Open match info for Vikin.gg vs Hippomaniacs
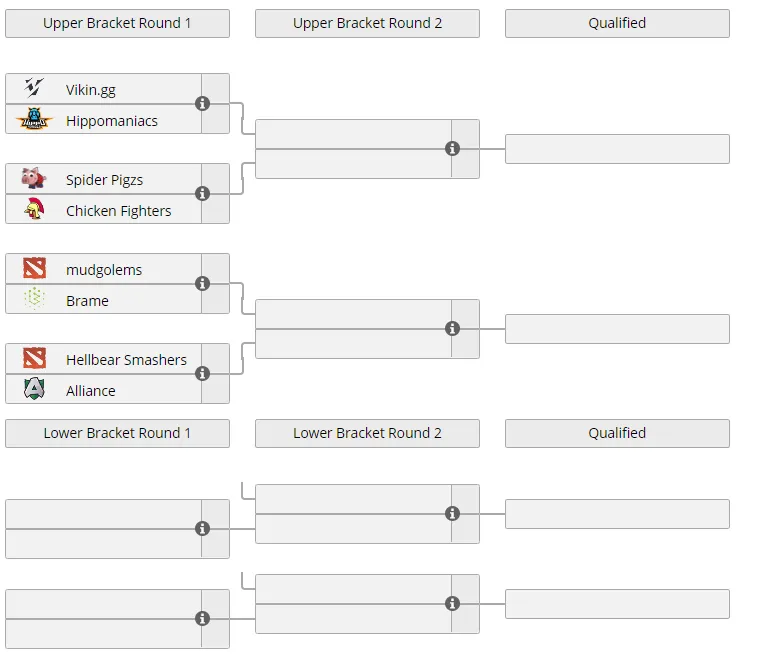The height and width of the screenshot is (658, 762). tap(202, 104)
